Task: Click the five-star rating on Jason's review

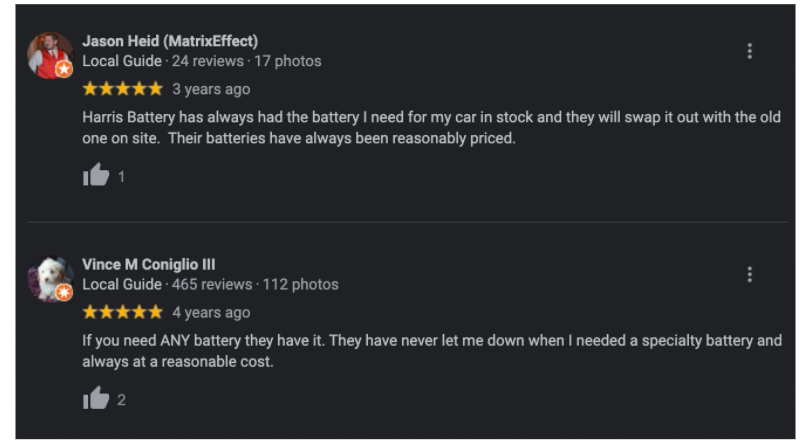Action: 122,89
